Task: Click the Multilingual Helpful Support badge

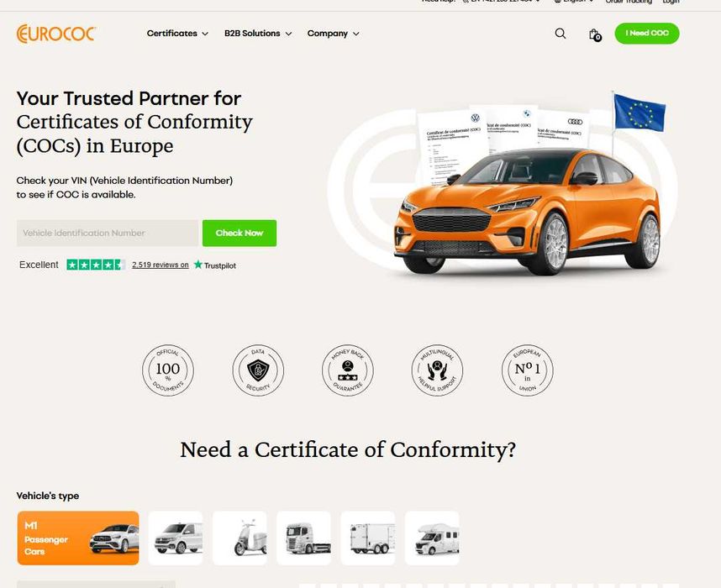Action: pos(437,370)
